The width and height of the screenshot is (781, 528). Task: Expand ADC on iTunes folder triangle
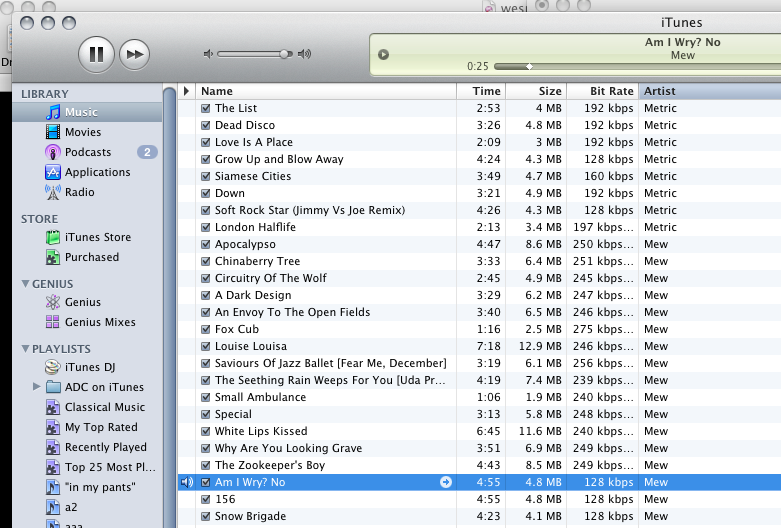coord(36,387)
